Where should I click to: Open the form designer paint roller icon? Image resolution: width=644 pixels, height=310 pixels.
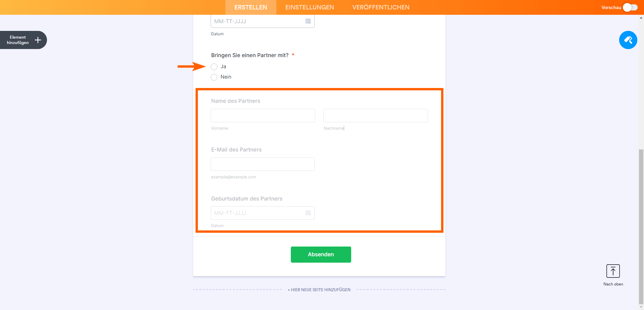click(x=628, y=40)
